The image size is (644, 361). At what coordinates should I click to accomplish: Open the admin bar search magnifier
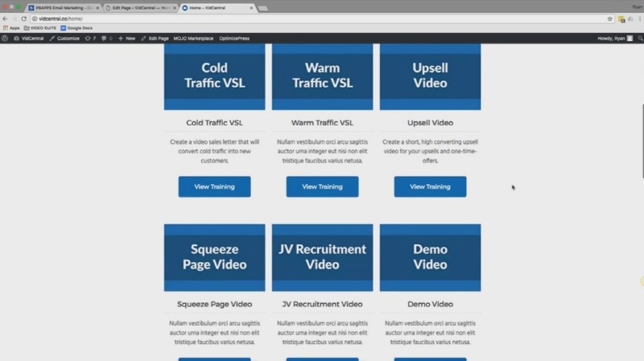click(640, 38)
